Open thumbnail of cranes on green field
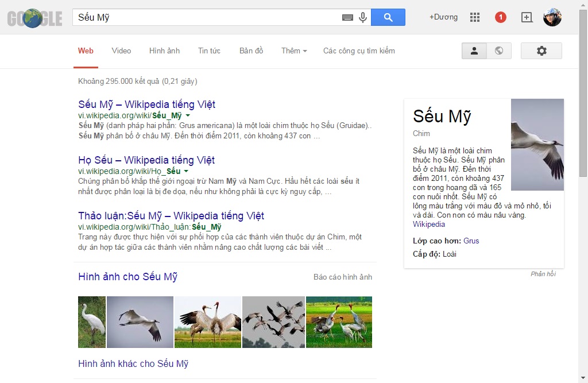This screenshot has height=383, width=588. click(x=339, y=322)
